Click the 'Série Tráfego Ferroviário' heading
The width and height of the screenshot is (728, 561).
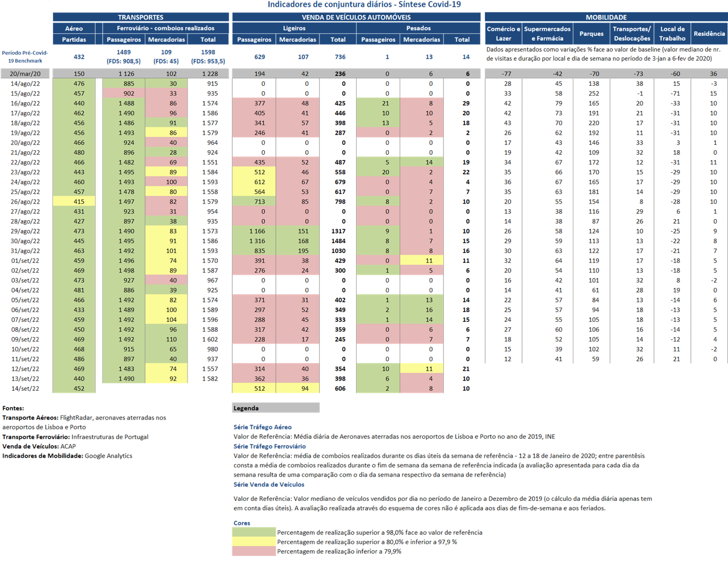[270, 446]
